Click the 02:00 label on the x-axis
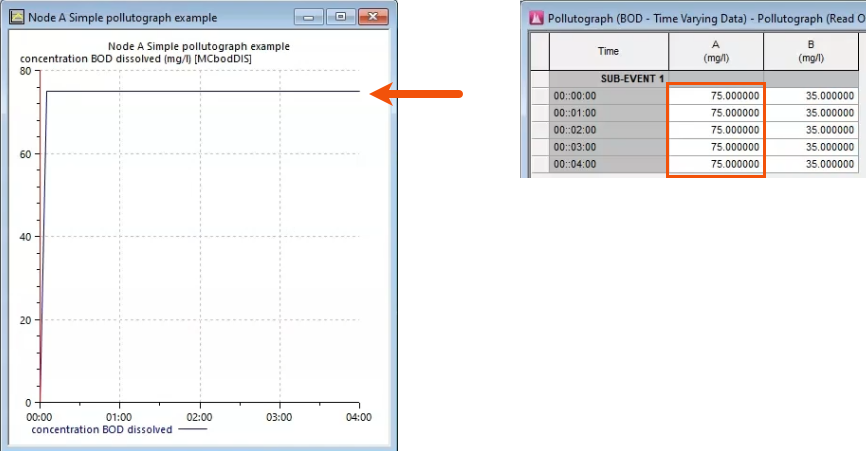The image size is (866, 451). [199, 417]
